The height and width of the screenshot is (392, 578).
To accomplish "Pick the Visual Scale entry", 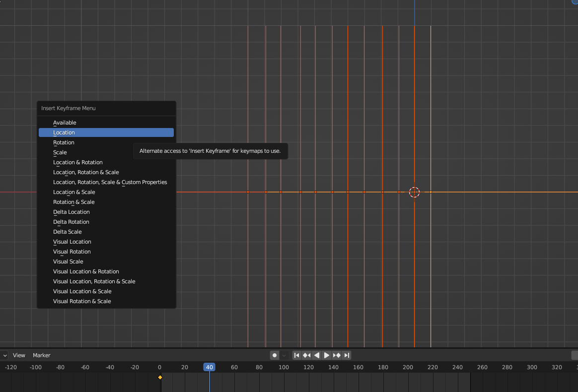I will (x=106, y=261).
